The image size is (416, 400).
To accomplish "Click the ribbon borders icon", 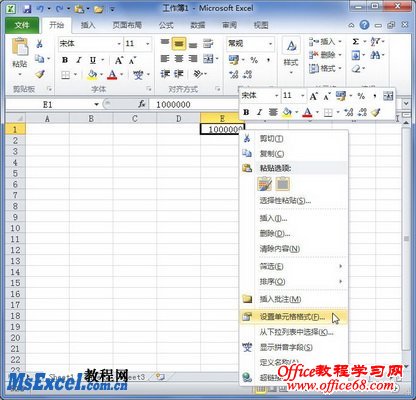I will 66,74.
